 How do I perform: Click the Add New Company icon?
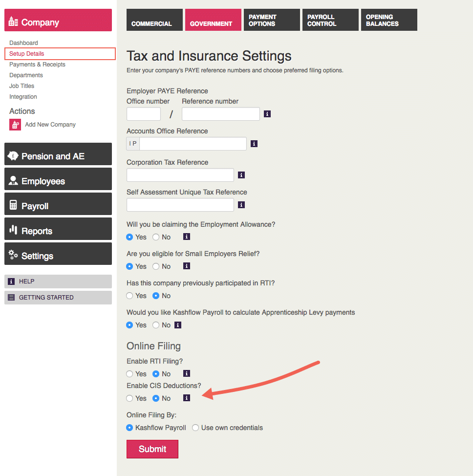(x=15, y=125)
